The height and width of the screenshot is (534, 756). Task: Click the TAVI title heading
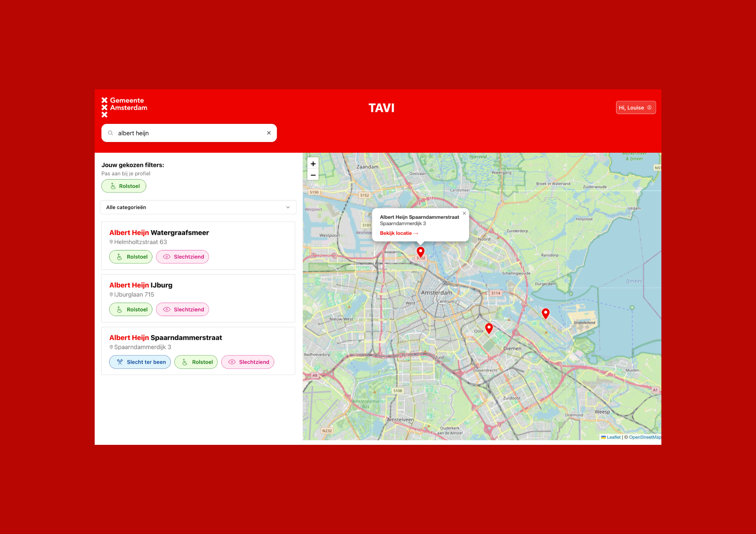381,108
